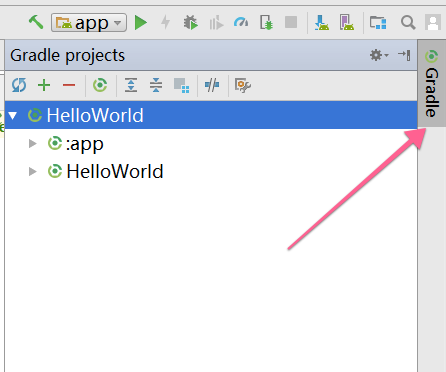This screenshot has width=446, height=372.
Task: Collapse all nodes in Gradle tree
Action: pos(156,85)
